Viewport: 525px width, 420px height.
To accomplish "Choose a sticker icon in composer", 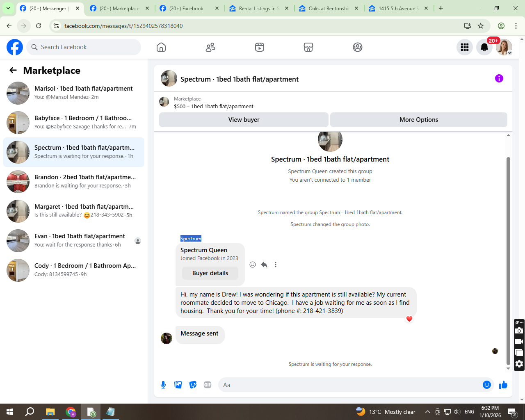I will click(193, 385).
